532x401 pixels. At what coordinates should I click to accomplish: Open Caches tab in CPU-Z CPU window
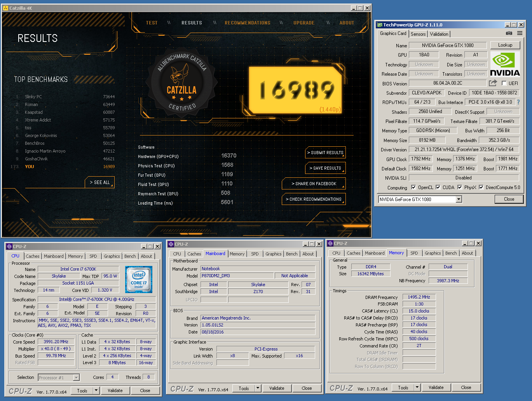pyautogui.click(x=33, y=256)
